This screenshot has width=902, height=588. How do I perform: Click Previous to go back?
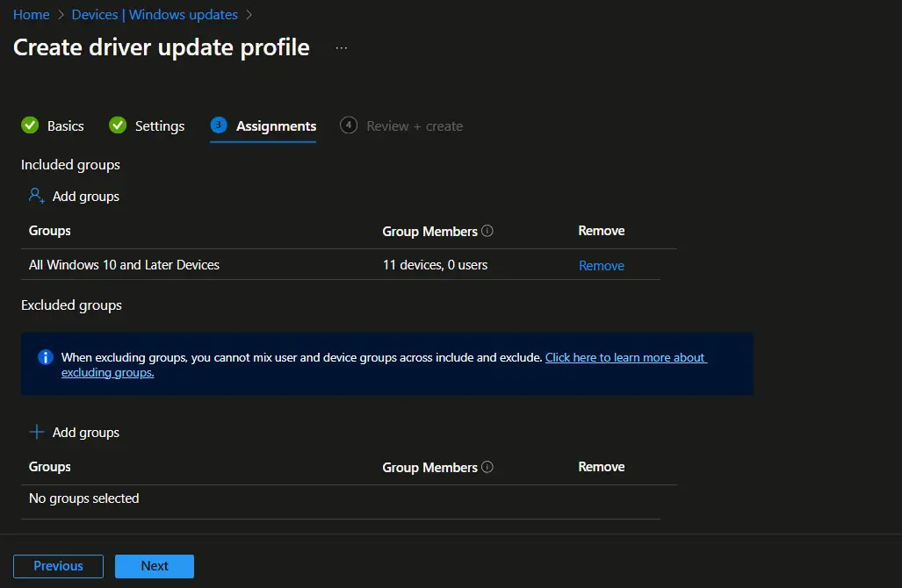point(58,565)
